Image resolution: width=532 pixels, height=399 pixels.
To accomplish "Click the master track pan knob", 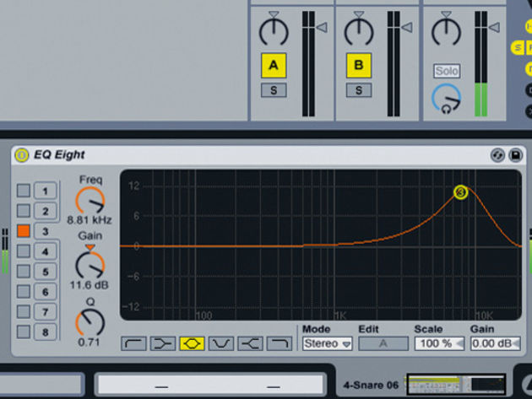I will point(446,31).
